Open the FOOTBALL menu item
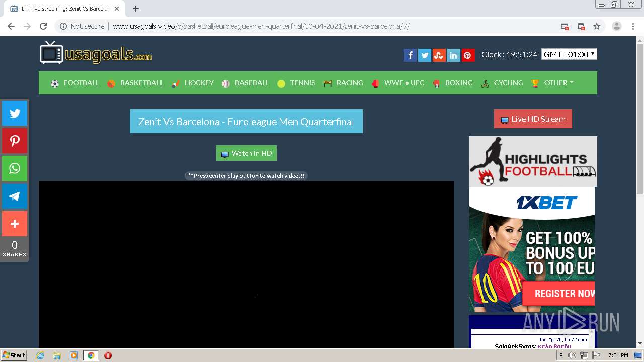 pyautogui.click(x=75, y=83)
